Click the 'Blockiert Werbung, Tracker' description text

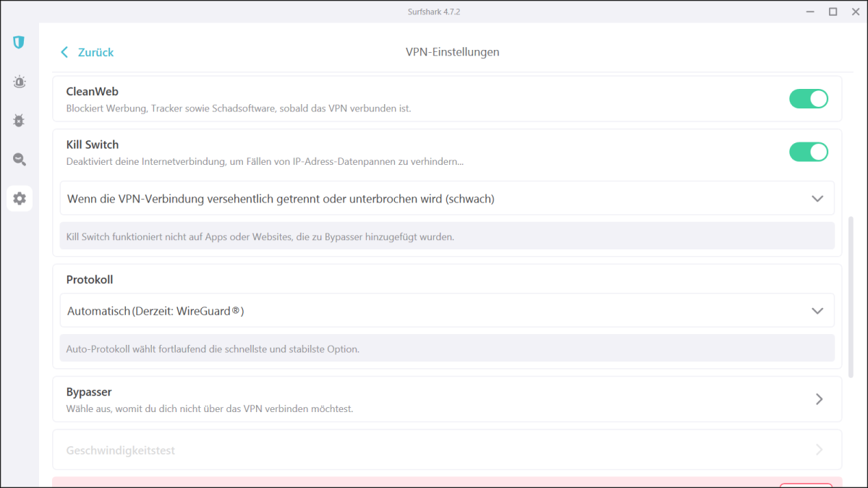(239, 108)
